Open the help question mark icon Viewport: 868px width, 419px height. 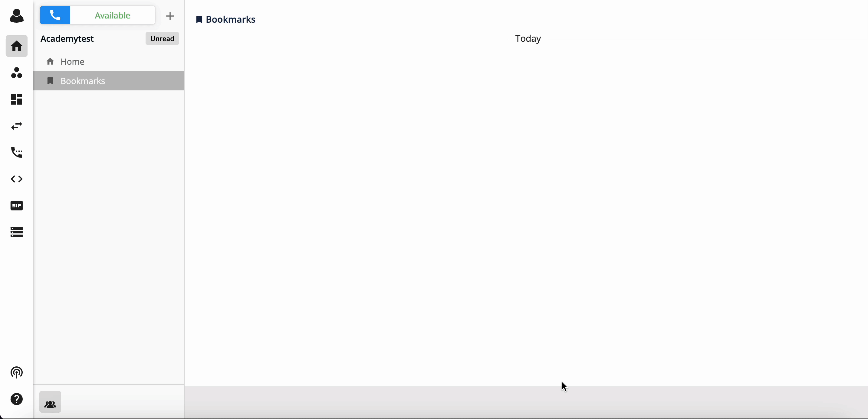point(17,399)
